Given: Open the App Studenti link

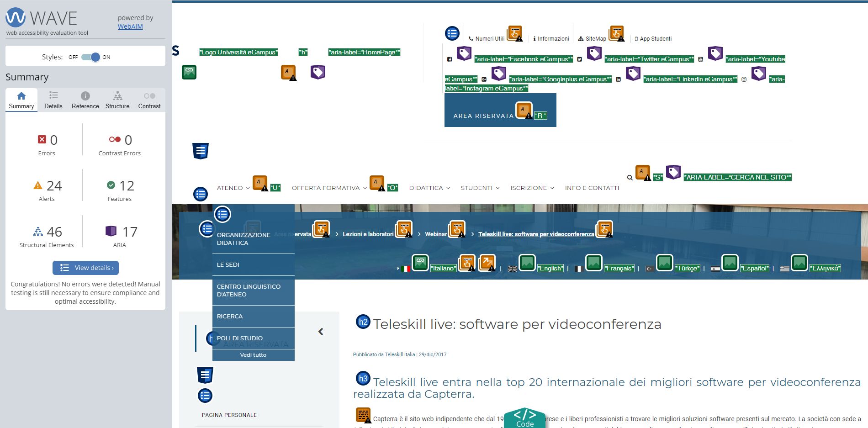Looking at the screenshot, I should (x=653, y=39).
